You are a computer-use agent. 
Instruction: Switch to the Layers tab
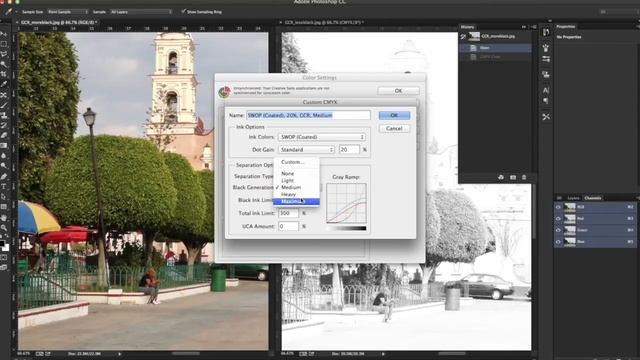[x=573, y=198]
